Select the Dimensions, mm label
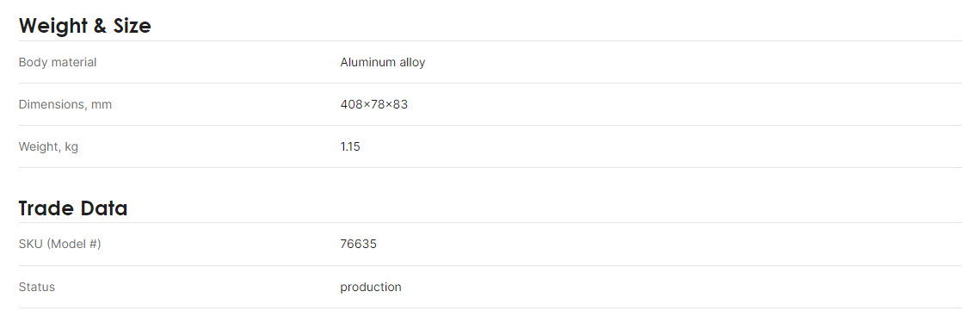Screen dimensions: 980x329 (x=65, y=104)
